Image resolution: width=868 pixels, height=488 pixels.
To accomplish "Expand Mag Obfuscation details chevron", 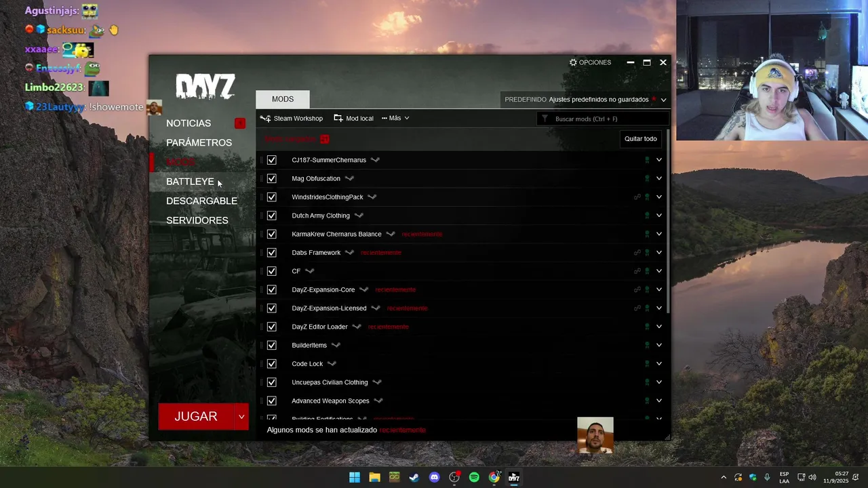I will point(658,178).
